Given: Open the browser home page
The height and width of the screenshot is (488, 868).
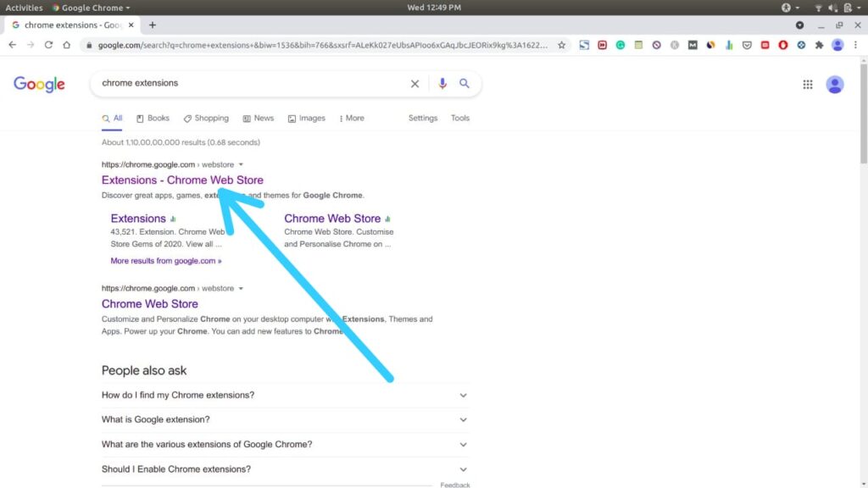Looking at the screenshot, I should (x=66, y=45).
